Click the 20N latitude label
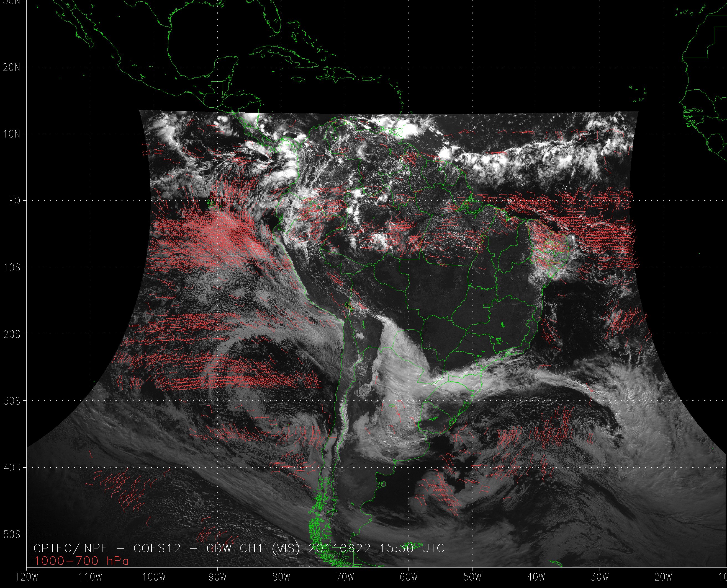 12,68
